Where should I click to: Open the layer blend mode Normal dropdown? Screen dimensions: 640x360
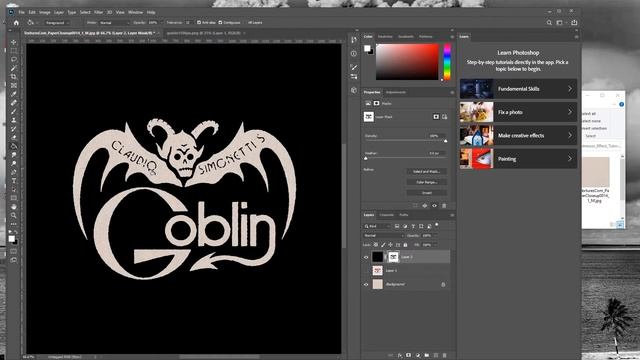384,236
